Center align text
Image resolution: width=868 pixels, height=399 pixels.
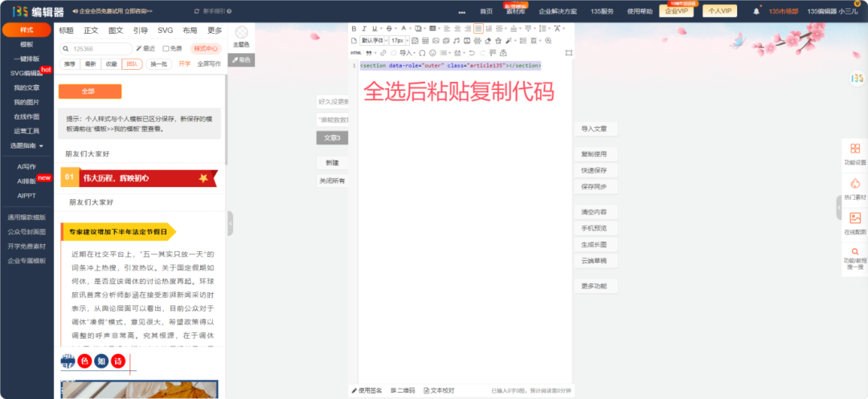tap(458, 28)
